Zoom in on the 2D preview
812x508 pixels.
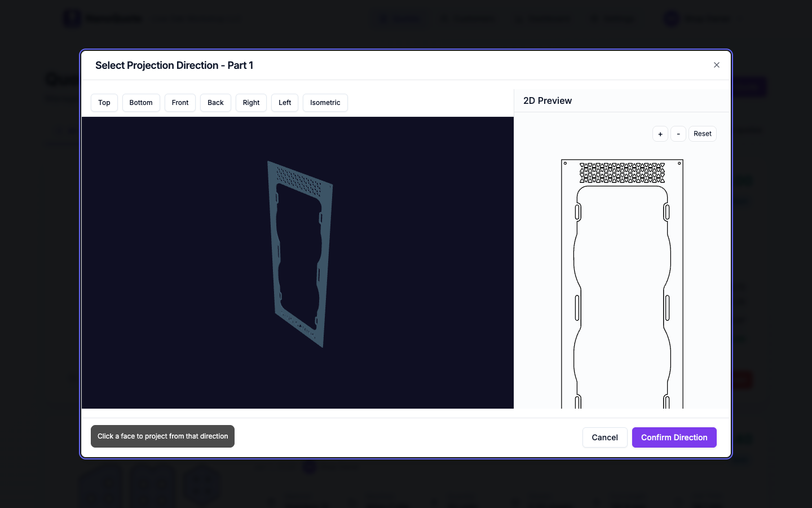[660, 134]
